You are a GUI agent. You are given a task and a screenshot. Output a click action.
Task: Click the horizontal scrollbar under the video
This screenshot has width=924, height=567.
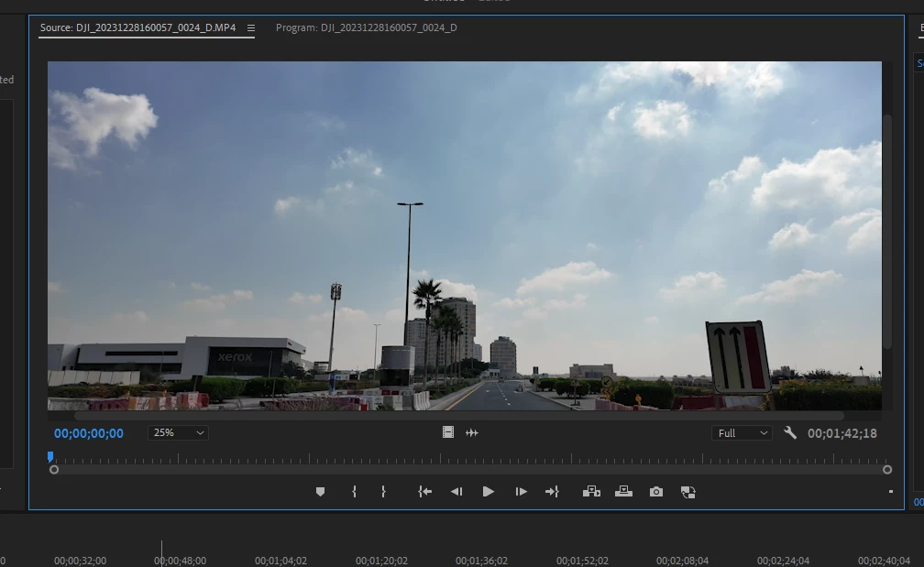pos(459,416)
